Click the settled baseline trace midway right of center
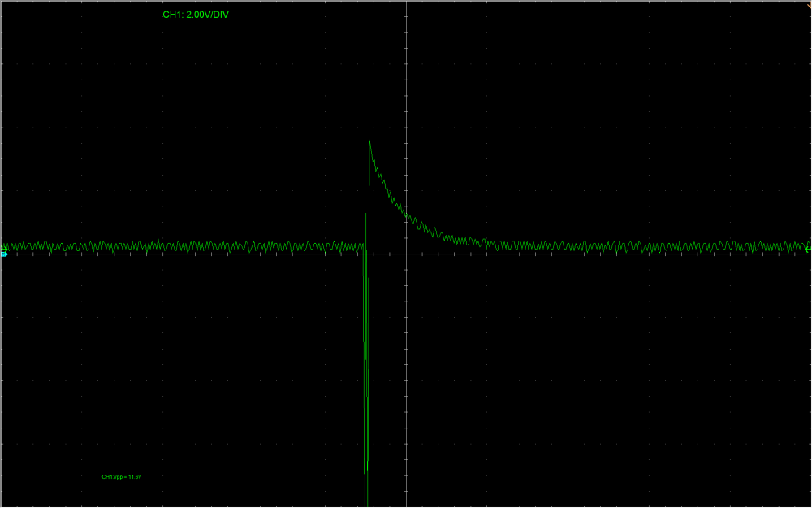The image size is (812, 508). coord(609,245)
